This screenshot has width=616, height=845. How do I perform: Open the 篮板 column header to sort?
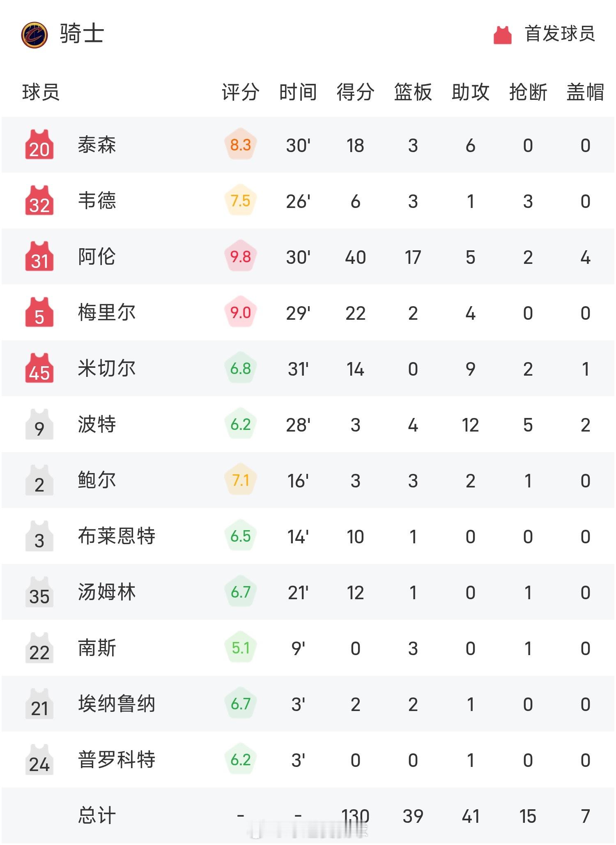click(413, 93)
